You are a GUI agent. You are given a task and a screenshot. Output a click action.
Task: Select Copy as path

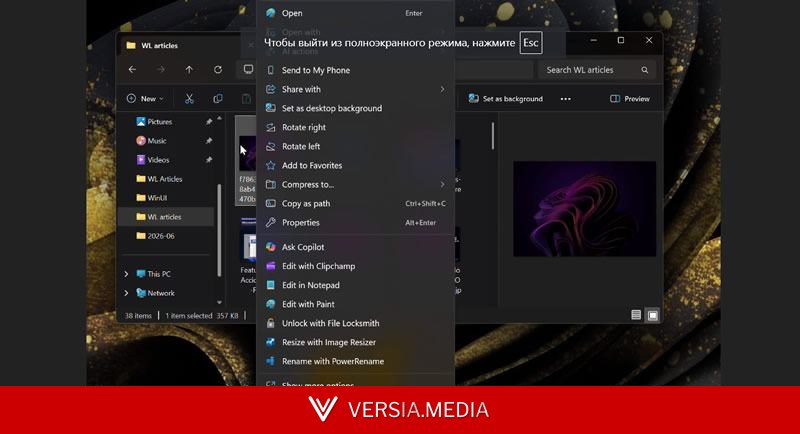pos(355,203)
